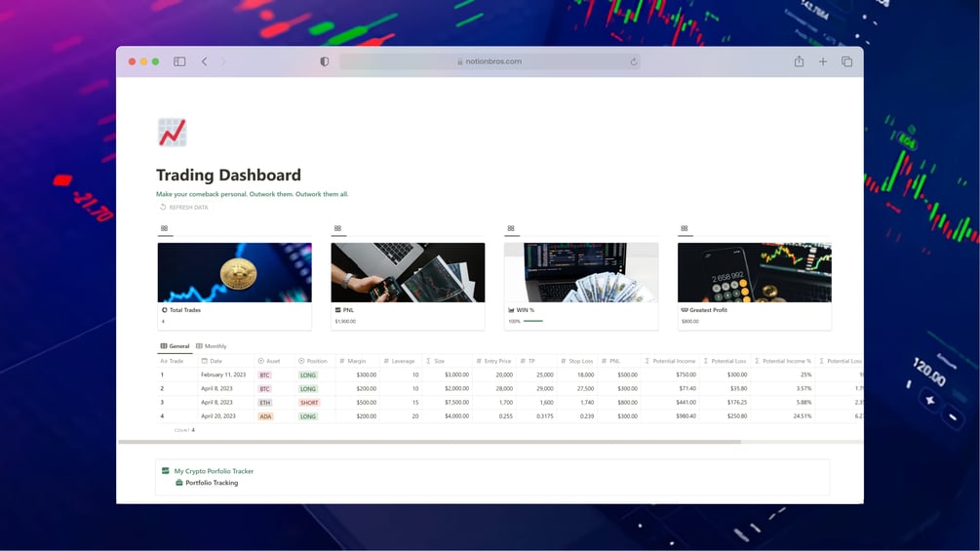Select the gallery view icon above PNL card
Image resolution: width=980 pixels, height=551 pixels.
(337, 228)
